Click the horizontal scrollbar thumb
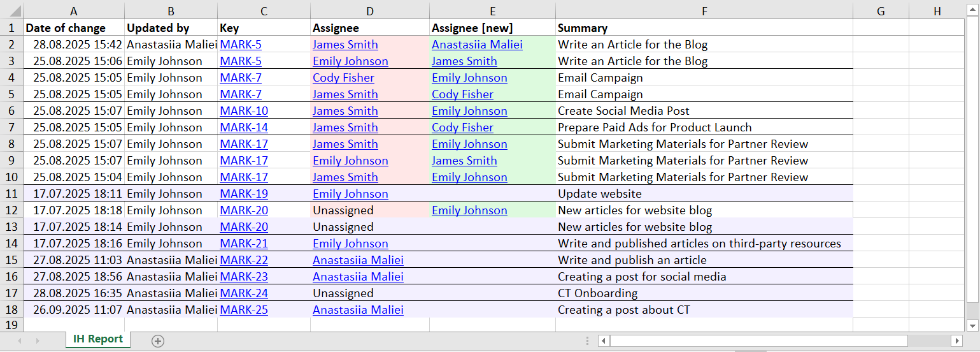Viewport: 980px width, 352px height. click(758, 341)
